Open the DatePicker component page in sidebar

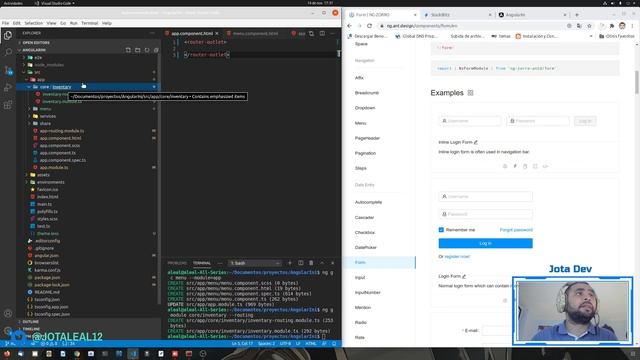click(x=365, y=248)
